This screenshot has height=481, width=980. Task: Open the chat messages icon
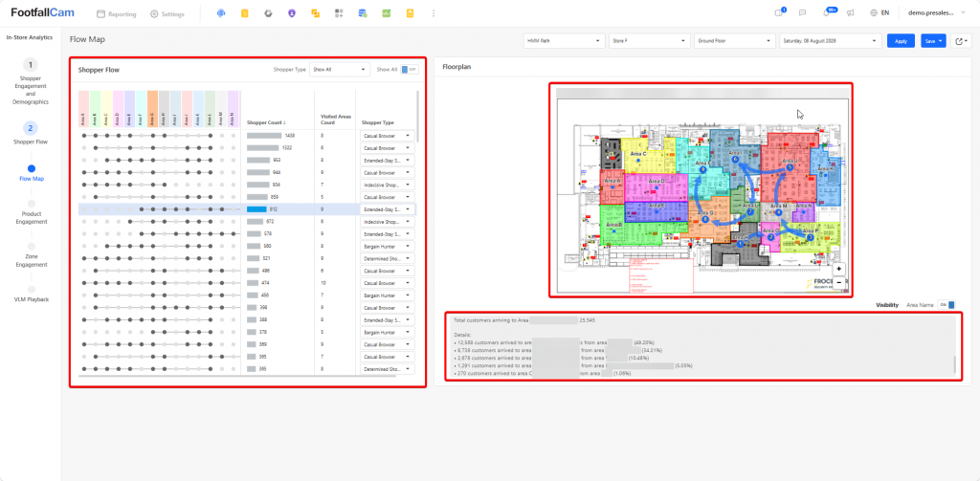tap(803, 13)
